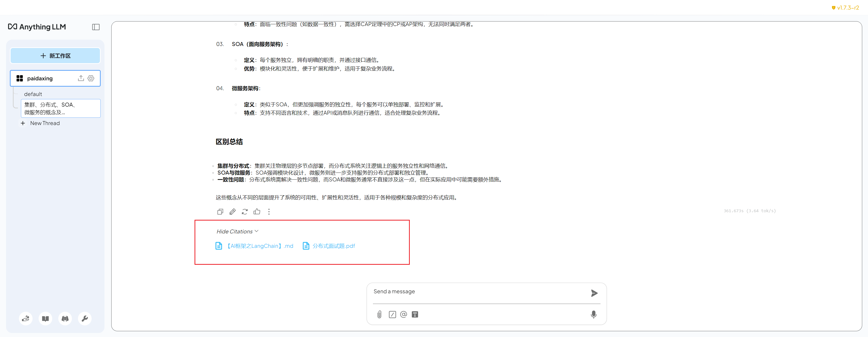Open the 分布式面试题.pdf citation
The image size is (868, 337).
(x=333, y=246)
